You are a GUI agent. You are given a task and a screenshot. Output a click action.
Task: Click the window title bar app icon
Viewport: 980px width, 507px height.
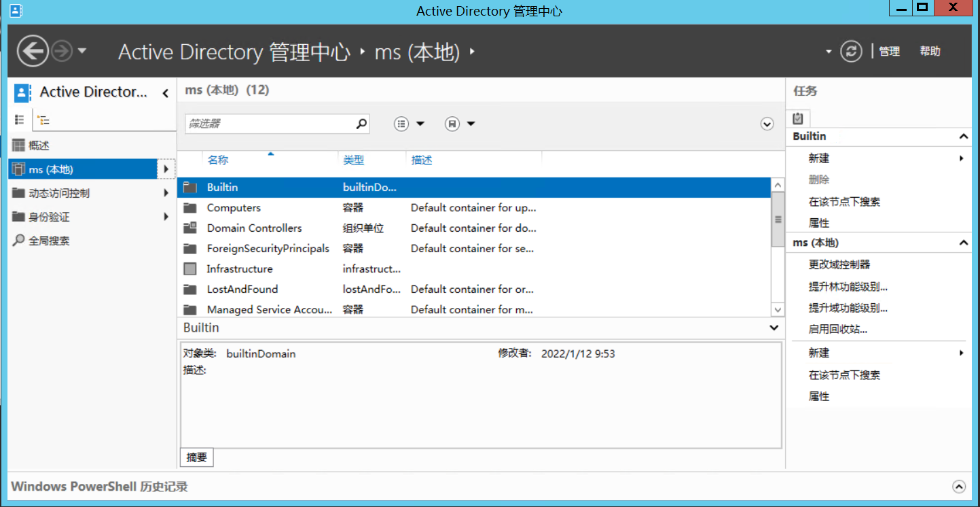click(x=16, y=10)
